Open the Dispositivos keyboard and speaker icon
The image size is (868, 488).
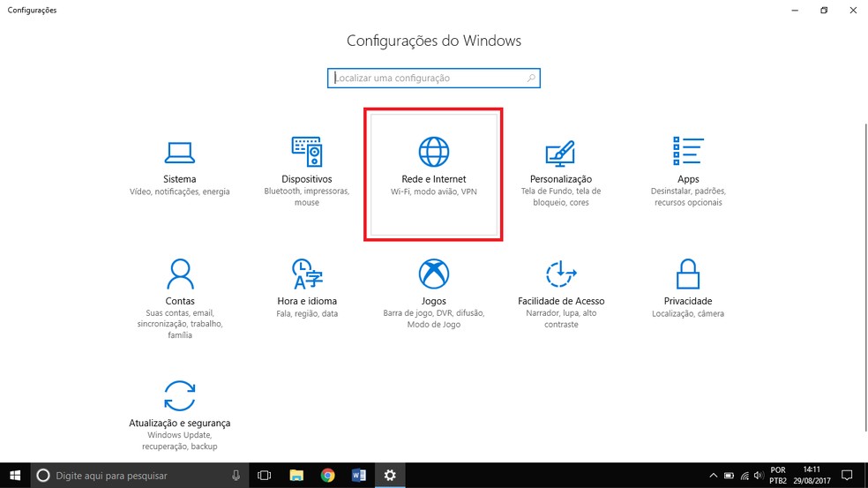307,151
